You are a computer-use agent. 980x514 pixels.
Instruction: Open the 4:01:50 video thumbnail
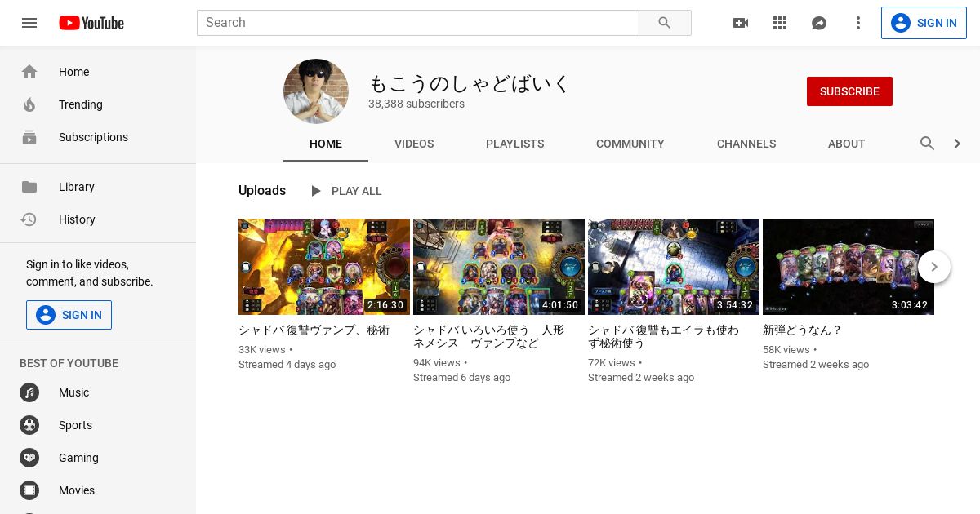tap(499, 267)
